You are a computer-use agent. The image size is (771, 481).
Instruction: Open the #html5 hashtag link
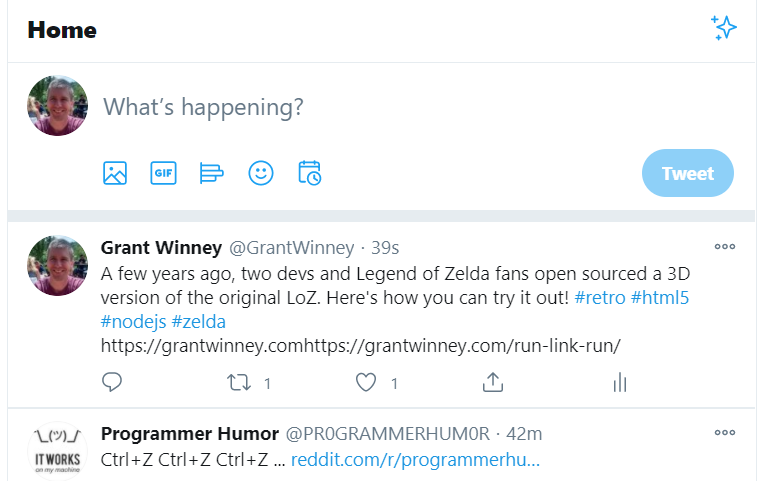click(x=660, y=298)
